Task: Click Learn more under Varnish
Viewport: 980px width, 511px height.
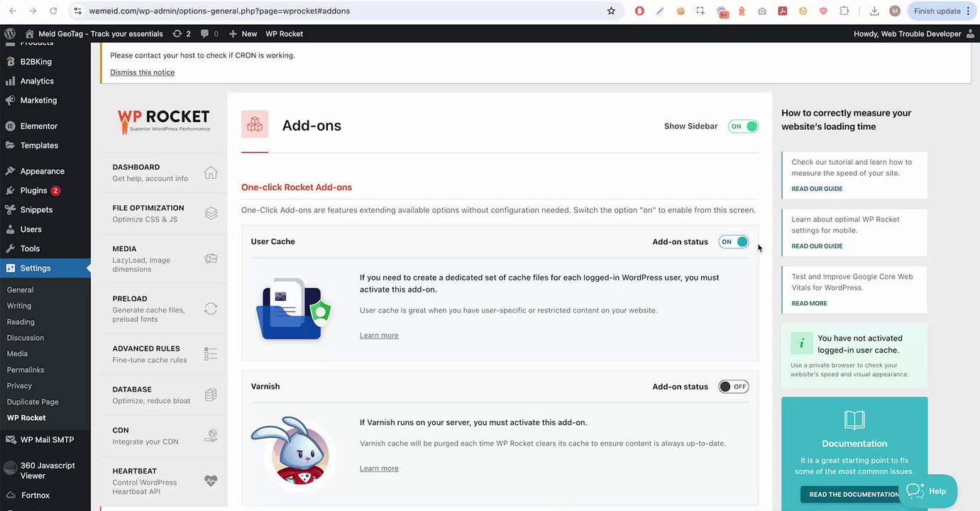Action: tap(379, 468)
